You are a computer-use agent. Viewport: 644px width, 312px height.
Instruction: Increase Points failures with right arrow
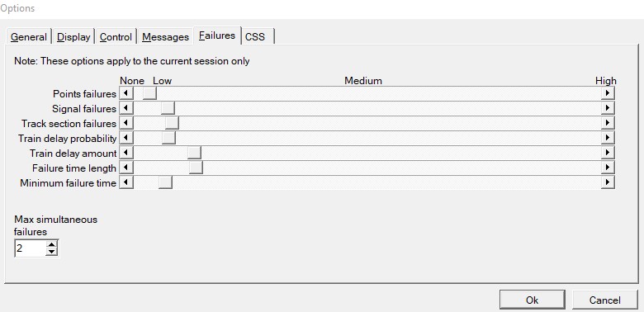coord(608,93)
